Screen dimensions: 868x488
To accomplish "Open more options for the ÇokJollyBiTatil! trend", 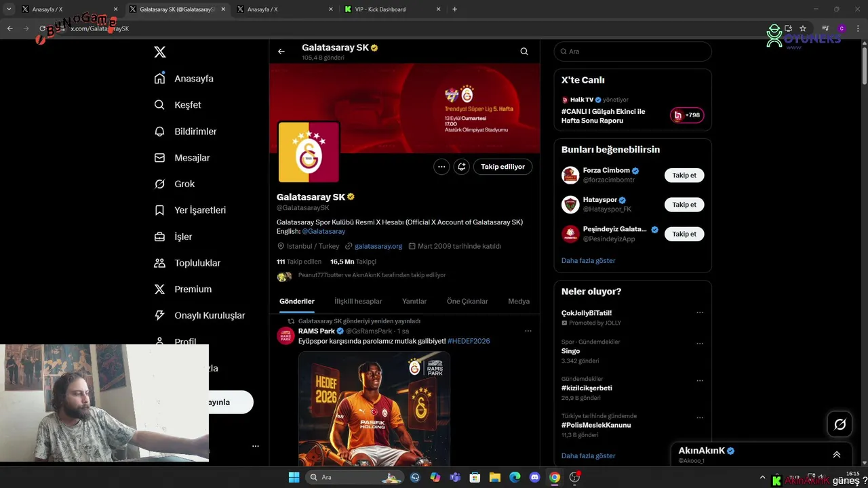I will pyautogui.click(x=700, y=313).
